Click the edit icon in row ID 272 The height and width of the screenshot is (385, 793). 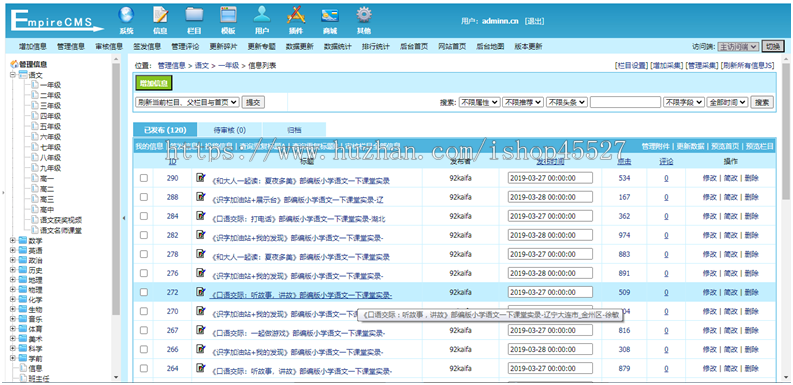pyautogui.click(x=201, y=292)
